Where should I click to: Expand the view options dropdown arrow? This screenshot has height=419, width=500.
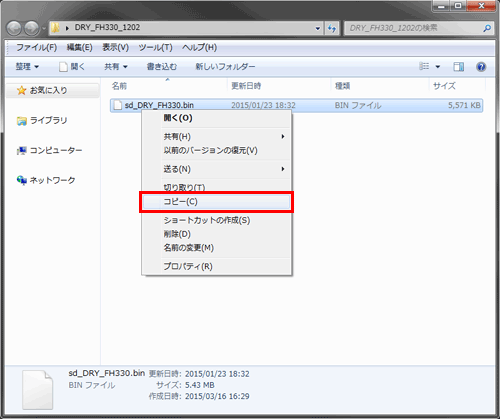(438, 67)
